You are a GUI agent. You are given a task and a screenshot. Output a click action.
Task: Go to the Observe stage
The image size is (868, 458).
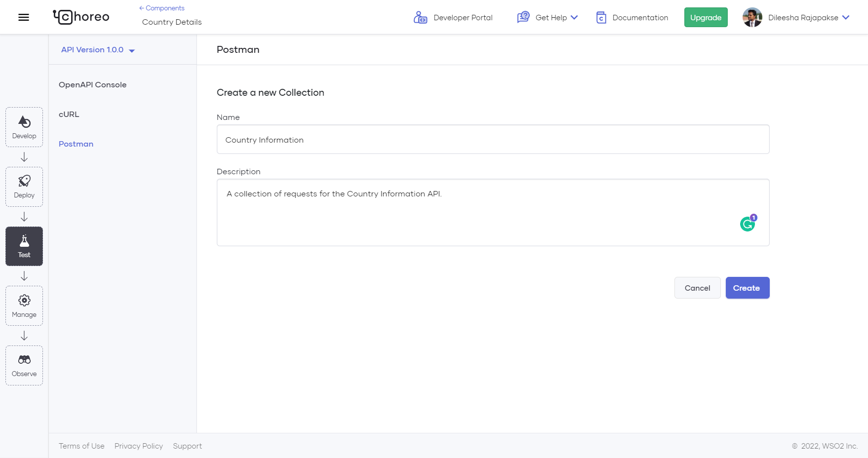point(24,365)
